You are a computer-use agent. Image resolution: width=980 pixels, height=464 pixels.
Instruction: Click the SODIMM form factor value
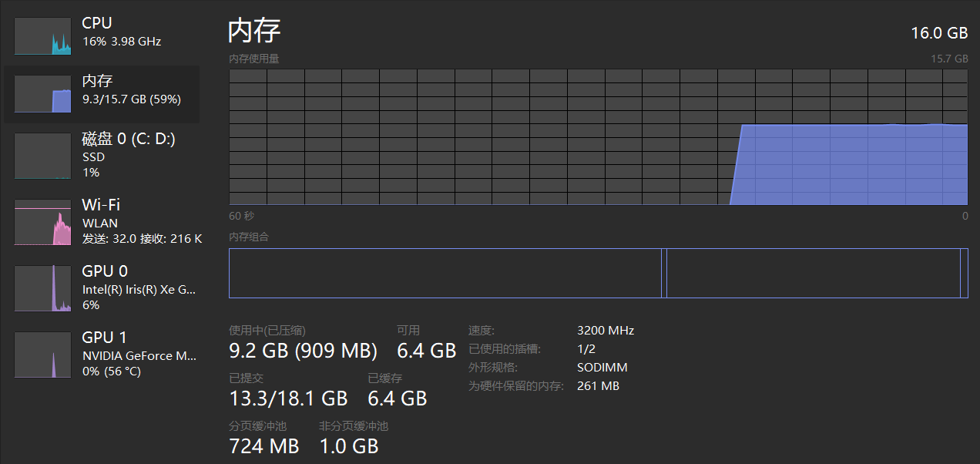pyautogui.click(x=602, y=368)
